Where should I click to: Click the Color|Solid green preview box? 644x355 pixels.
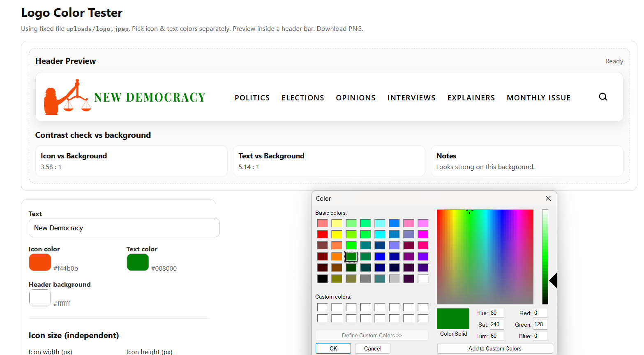[453, 318]
